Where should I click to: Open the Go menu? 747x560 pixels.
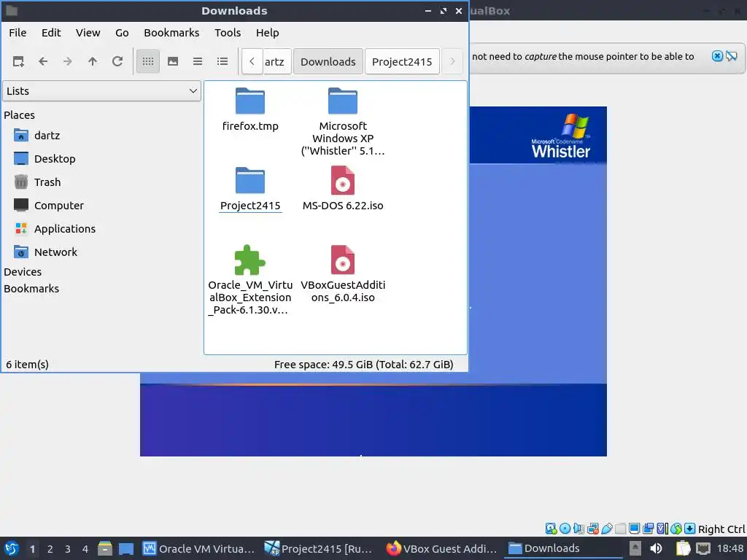(122, 33)
